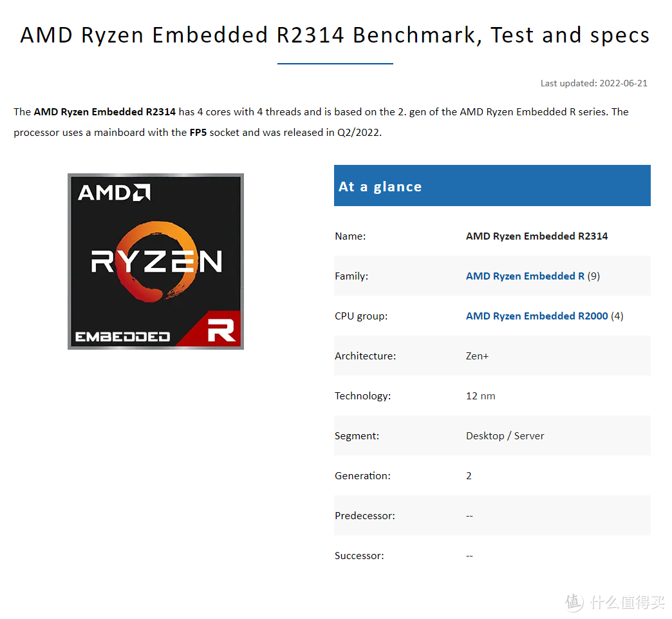Image resolution: width=672 pixels, height=619 pixels.
Task: Select the Desktop / Server segment value
Action: point(505,436)
